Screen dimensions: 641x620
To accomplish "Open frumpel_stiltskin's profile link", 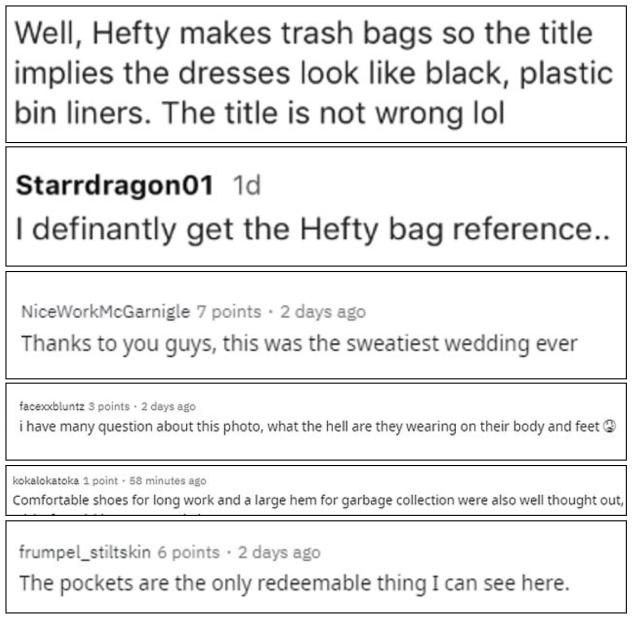I will pos(86,552).
